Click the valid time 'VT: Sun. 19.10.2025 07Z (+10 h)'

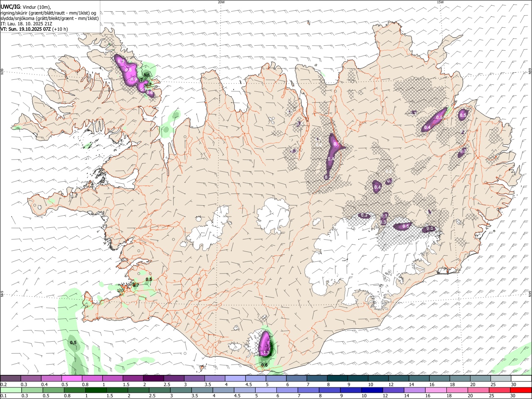(x=34, y=30)
